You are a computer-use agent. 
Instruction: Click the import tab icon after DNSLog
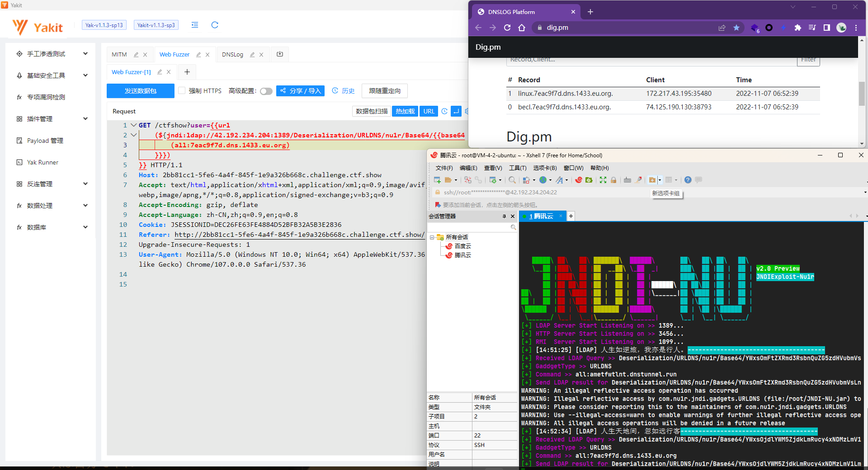point(280,54)
